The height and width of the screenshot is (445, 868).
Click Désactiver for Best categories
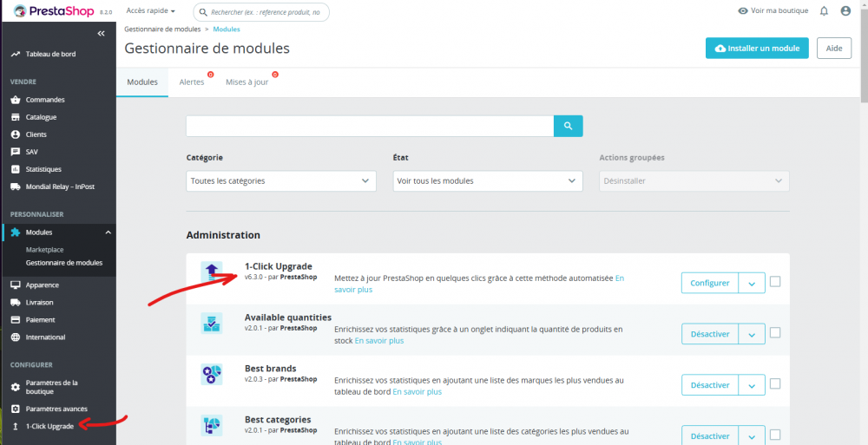tap(710, 435)
